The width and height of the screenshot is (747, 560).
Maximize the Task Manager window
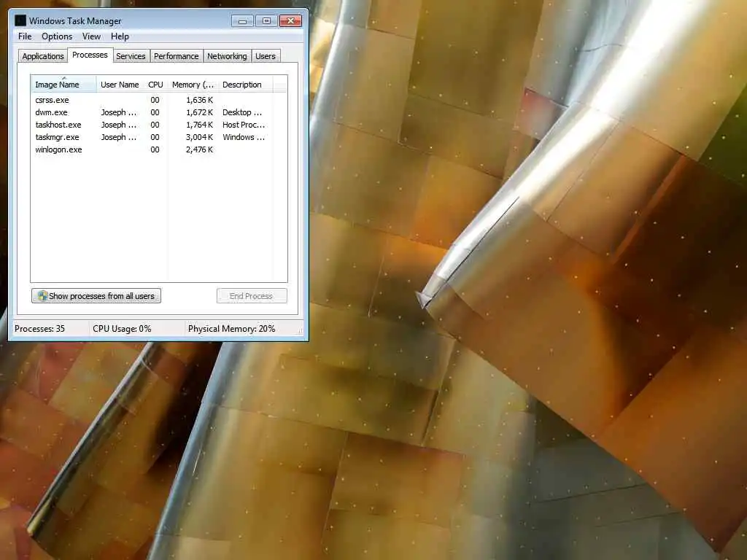[266, 20]
